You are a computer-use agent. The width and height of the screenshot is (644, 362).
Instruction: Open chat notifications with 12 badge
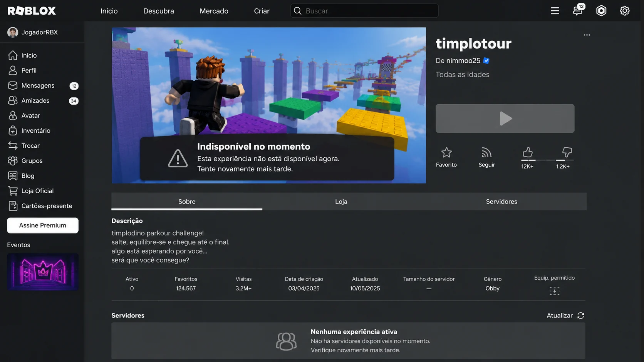point(578,10)
